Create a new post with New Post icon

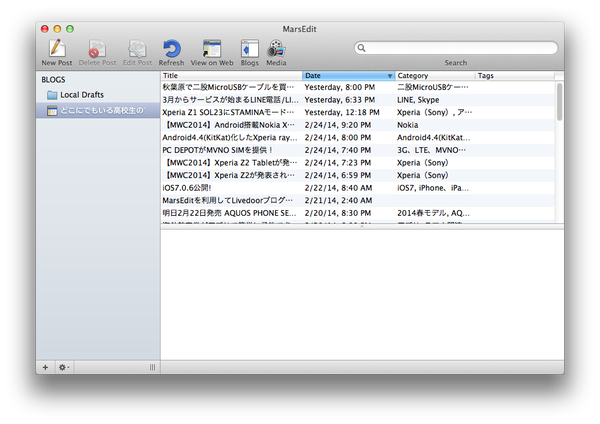click(57, 49)
